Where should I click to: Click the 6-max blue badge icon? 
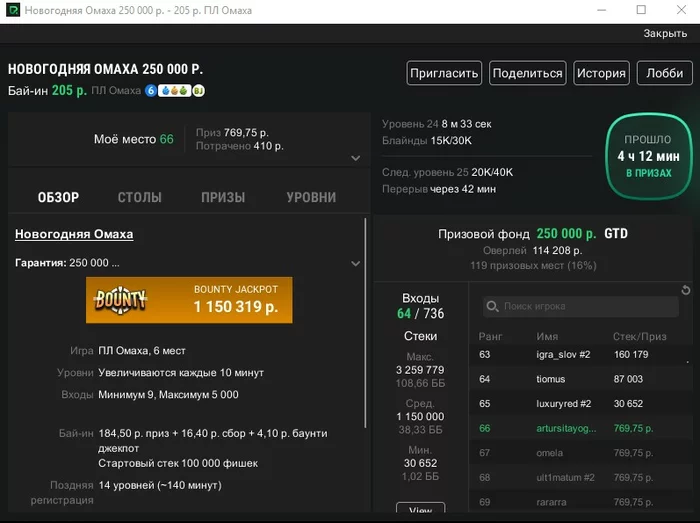151,91
